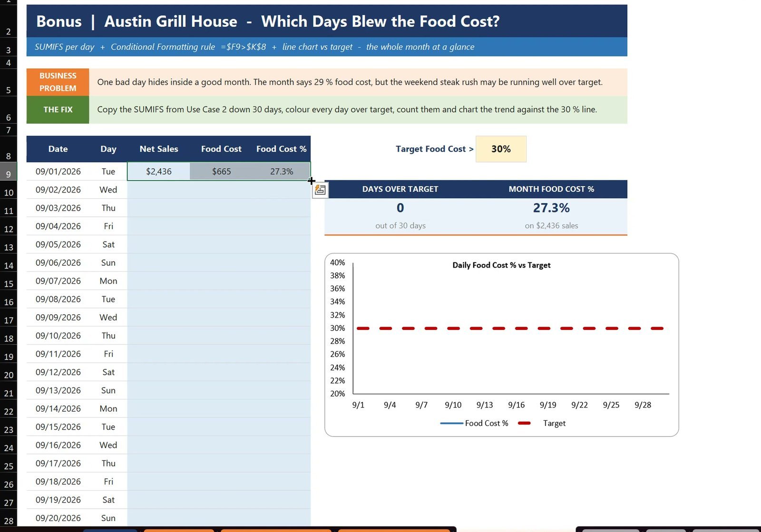Screen dimensions: 761x532
Task: Select the 27.3% Food Cost % cell in row 9
Action: 282,171
